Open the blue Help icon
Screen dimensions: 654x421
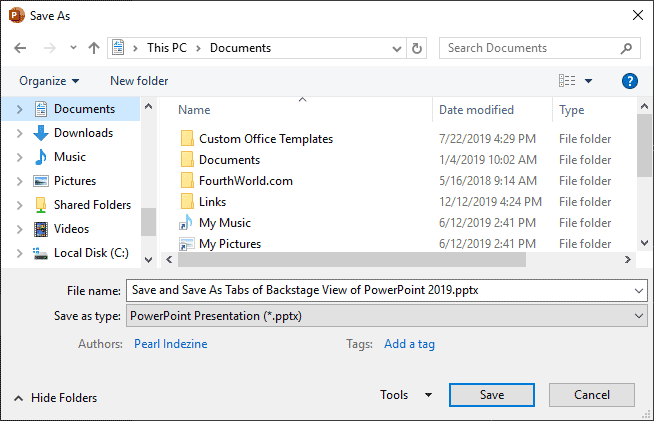coord(629,81)
